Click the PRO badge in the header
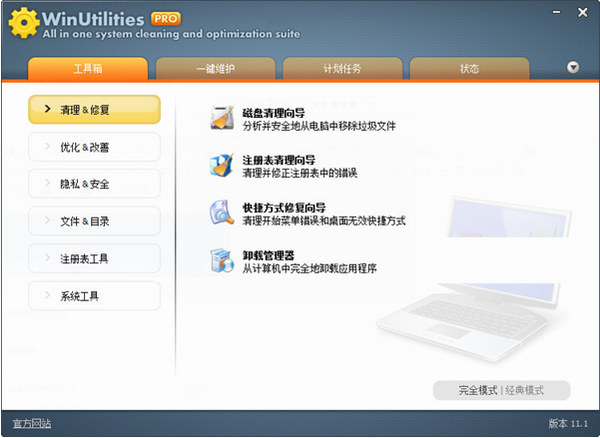 (166, 18)
